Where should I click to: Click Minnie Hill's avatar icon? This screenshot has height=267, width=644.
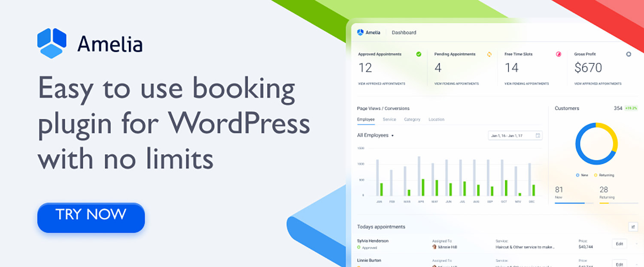pos(435,247)
